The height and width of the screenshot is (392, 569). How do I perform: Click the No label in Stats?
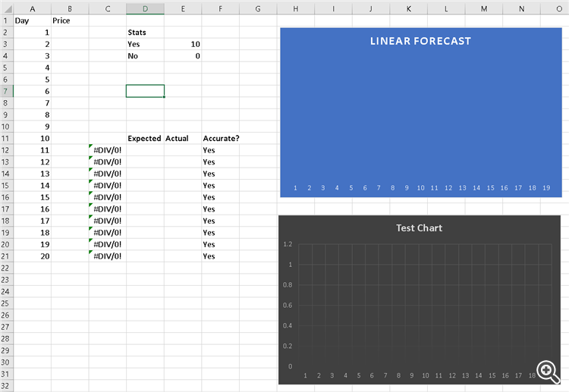tap(145, 56)
